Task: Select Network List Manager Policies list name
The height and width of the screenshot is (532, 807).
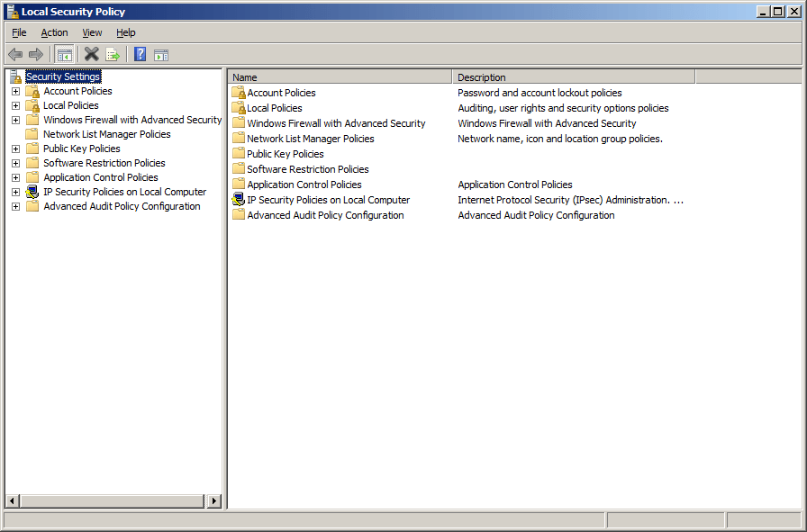Action: tap(311, 139)
